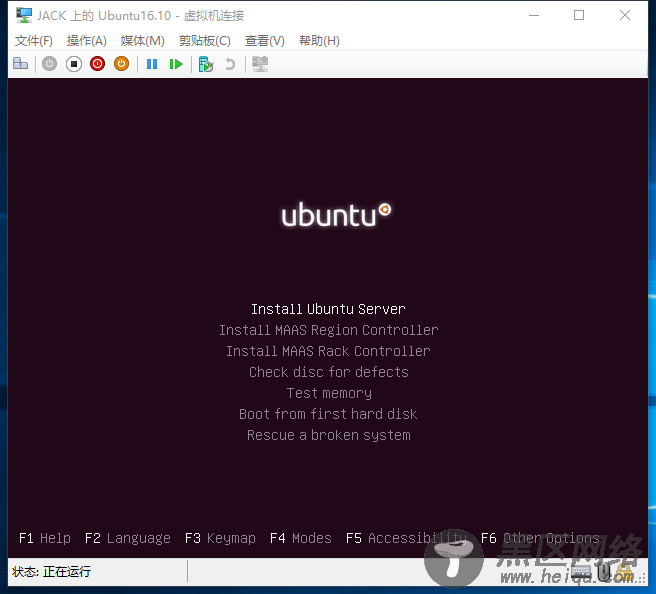Open the 文件(F) menu
Screen dimensions: 656x594
click(x=34, y=41)
